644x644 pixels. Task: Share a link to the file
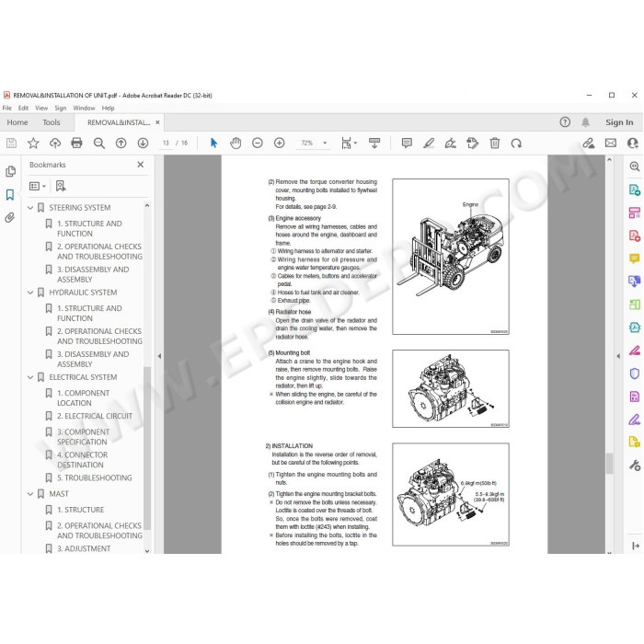click(x=589, y=143)
